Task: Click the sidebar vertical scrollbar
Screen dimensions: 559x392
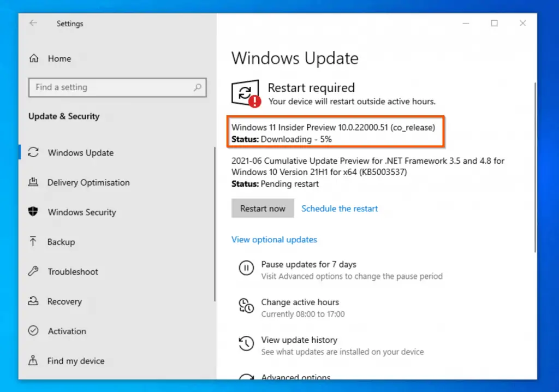Action: point(215,224)
